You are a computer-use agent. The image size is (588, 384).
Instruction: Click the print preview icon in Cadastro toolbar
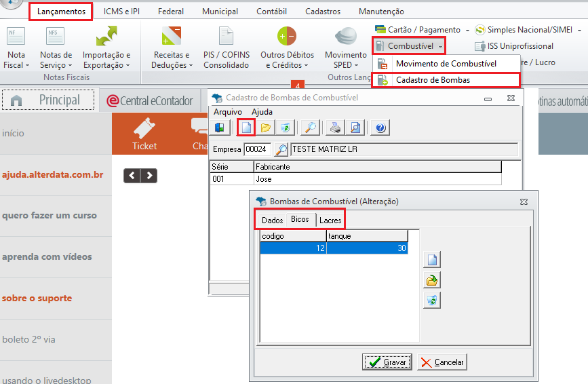coord(355,128)
